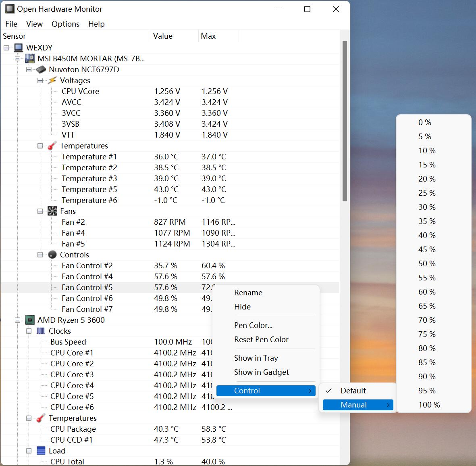Click the Rename context menu entry

click(248, 293)
